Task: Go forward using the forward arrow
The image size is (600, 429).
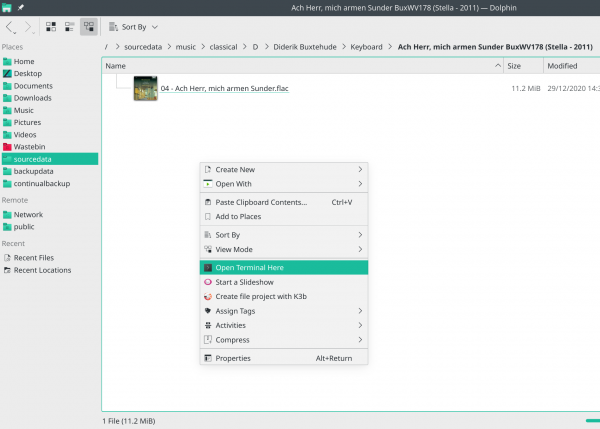Action: (x=28, y=27)
